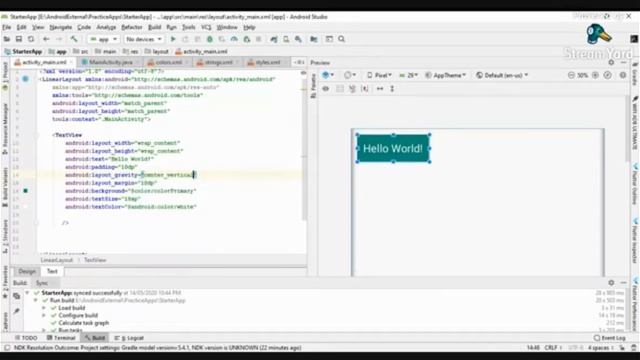Click the Profile app gauge icon

234,39
